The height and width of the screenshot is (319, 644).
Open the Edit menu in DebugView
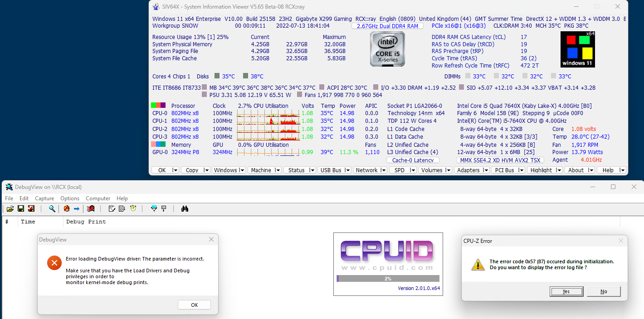[24, 198]
